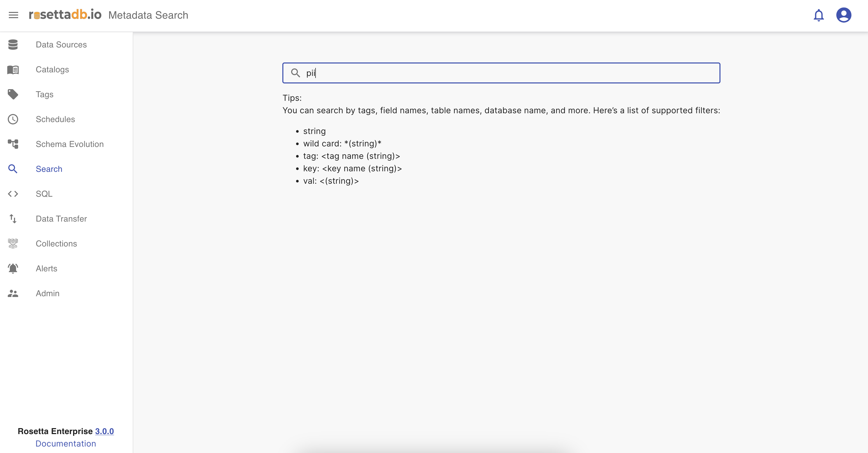Open the Documentation link
868x453 pixels.
(x=66, y=444)
